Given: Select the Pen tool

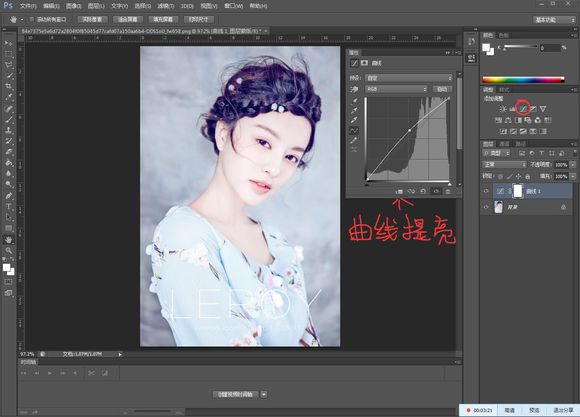Looking at the screenshot, I should (8, 196).
